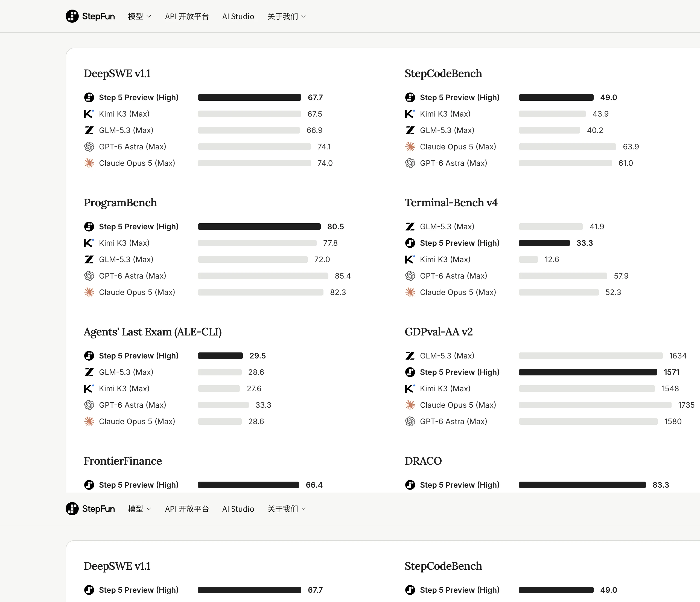This screenshot has width=700, height=602.
Task: Click the StepFun logo icon in the top header
Action: tap(72, 16)
